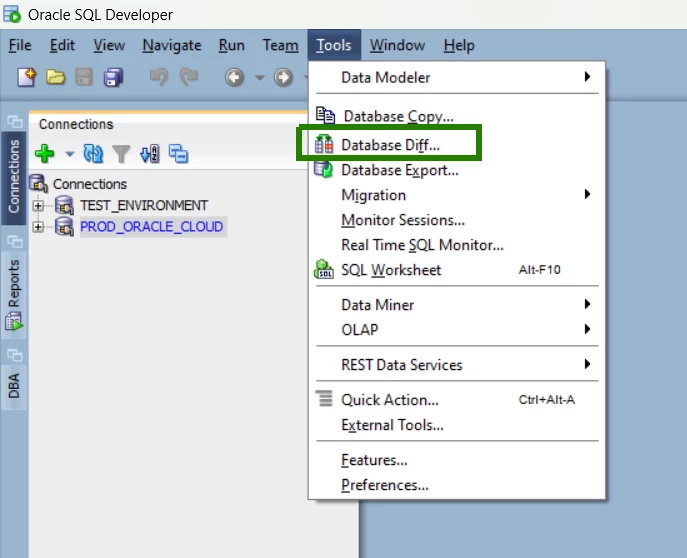Click the A-Z sort connections icon
Screen dimensions: 687x558
coord(150,154)
